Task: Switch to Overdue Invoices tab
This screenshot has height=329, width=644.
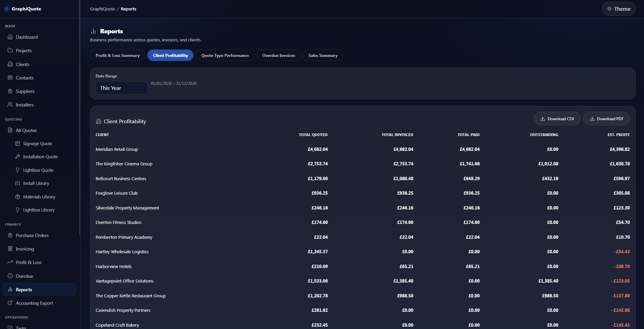Action: pos(279,56)
